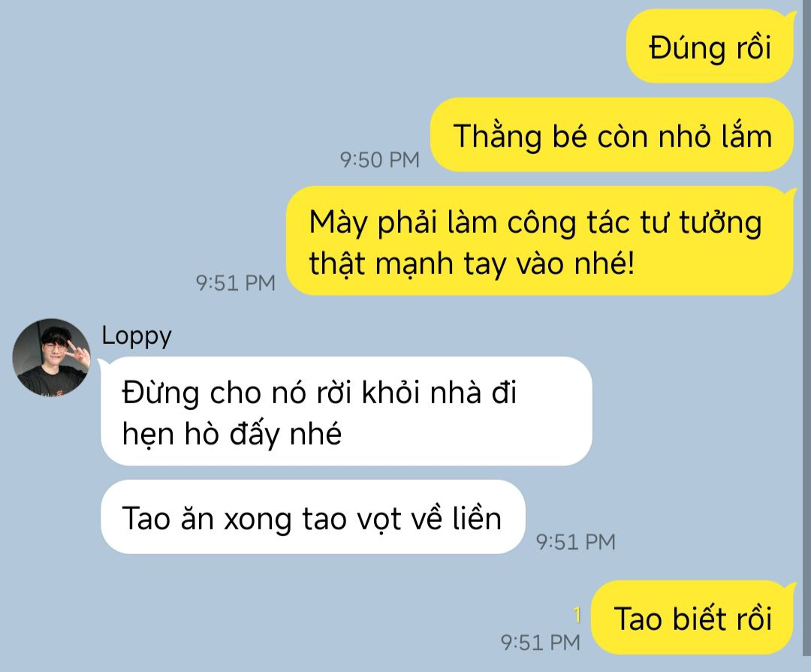Click the words "công tác" in the long message
811x672 pixels.
tap(568, 224)
